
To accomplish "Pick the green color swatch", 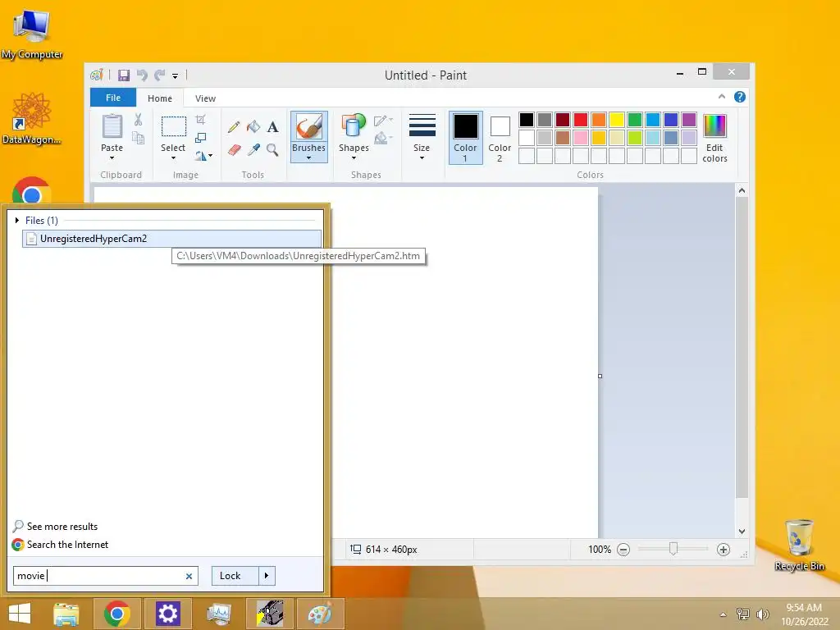I will tap(634, 120).
